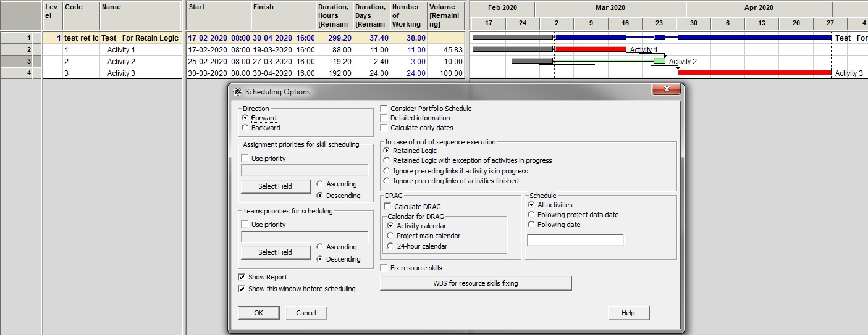Viewport: 868px width, 335px height.
Task: Uncheck Show Report
Action: coord(242,277)
